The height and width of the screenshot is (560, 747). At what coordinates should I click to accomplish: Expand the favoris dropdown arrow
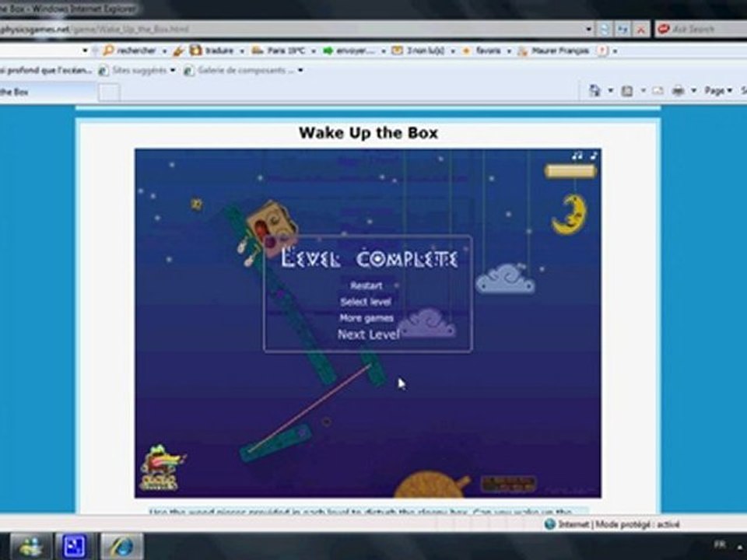[509, 51]
